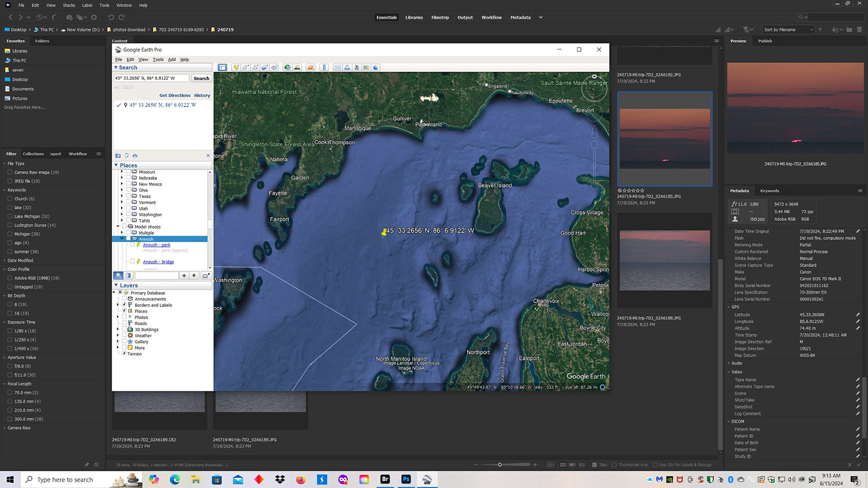868x488 pixels.
Task: Open the Sort by Filename dropdown
Action: (788, 29)
